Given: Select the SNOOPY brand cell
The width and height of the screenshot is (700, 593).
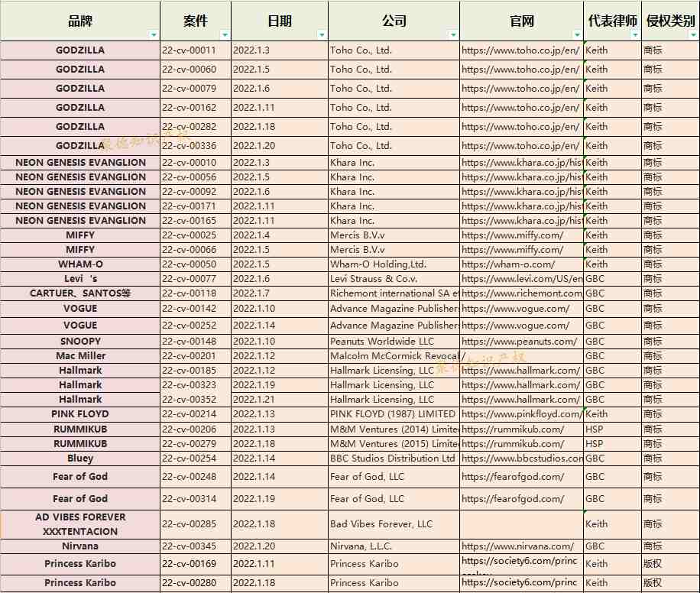Looking at the screenshot, I should coord(80,342).
